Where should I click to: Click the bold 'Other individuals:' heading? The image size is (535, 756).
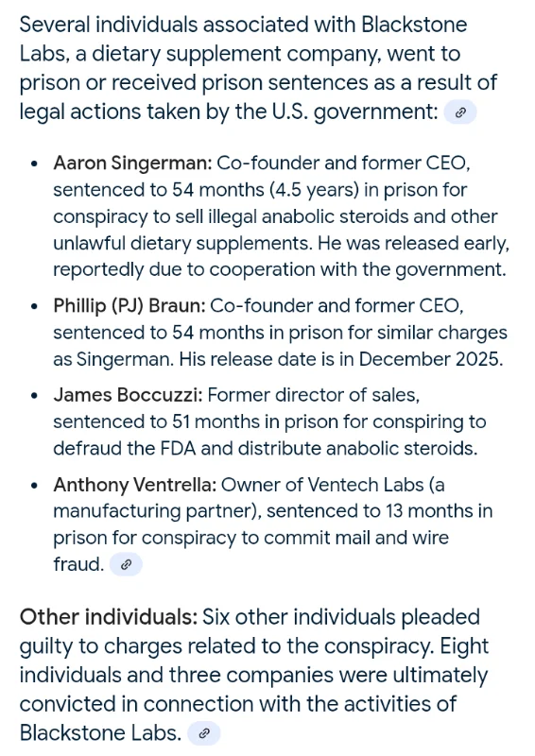click(109, 617)
